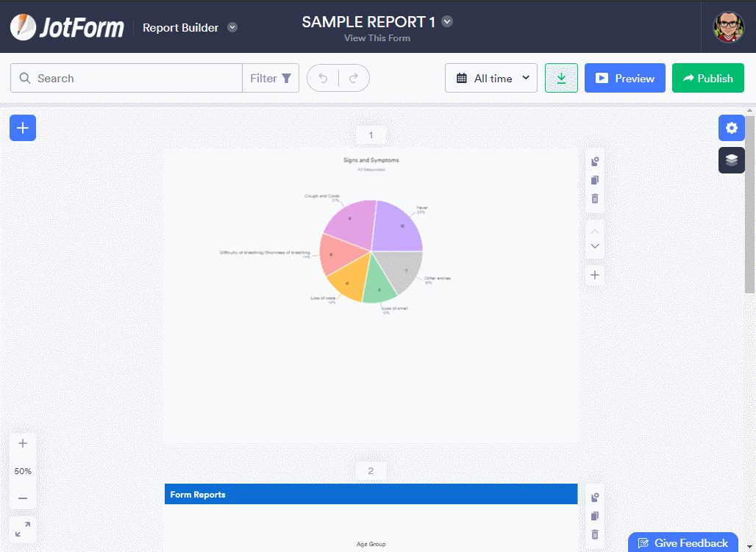Add a new element with the plus icon
Image resolution: width=756 pixels, height=552 pixels.
point(22,128)
